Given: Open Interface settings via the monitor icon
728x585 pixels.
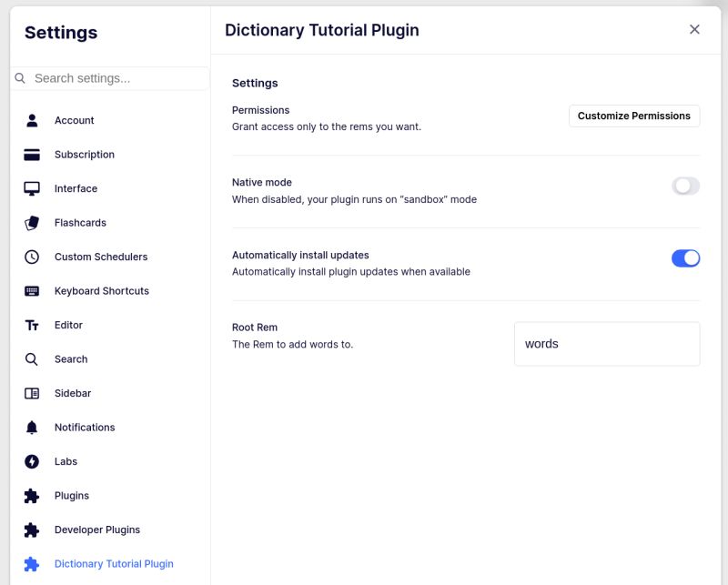Looking at the screenshot, I should point(33,188).
